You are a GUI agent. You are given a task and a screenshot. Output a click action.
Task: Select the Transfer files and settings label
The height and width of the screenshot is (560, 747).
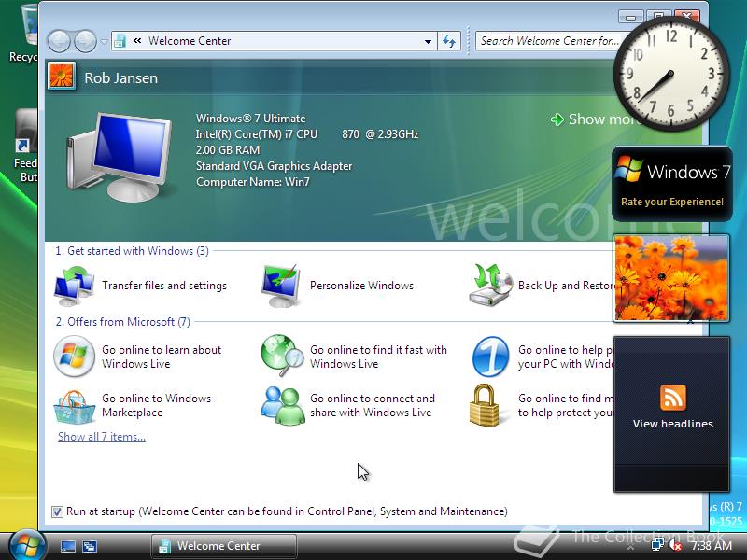pos(164,286)
